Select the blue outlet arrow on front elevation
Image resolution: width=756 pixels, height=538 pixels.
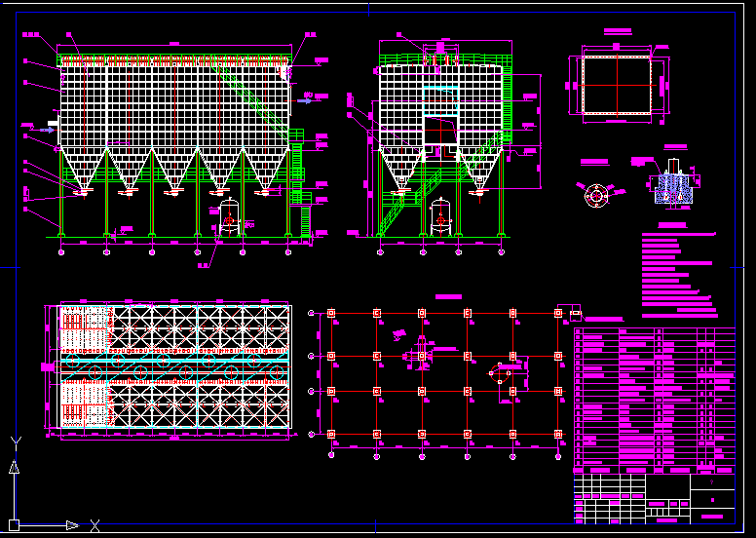[x=306, y=100]
